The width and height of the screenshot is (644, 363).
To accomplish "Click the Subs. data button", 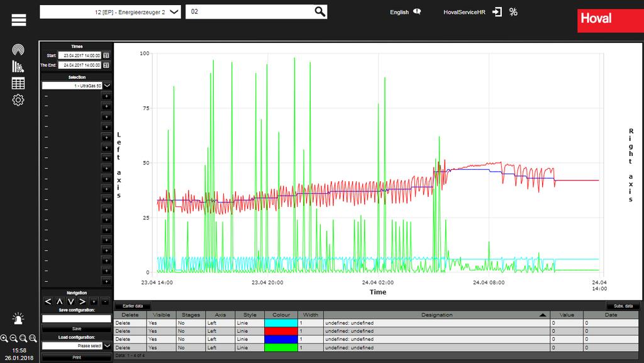I will [x=623, y=306].
